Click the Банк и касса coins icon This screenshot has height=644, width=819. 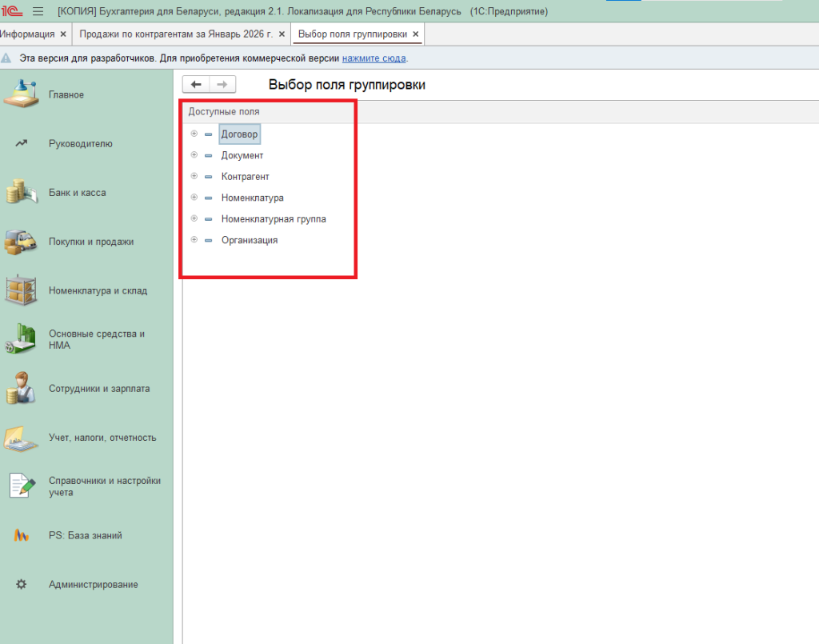click(x=22, y=193)
